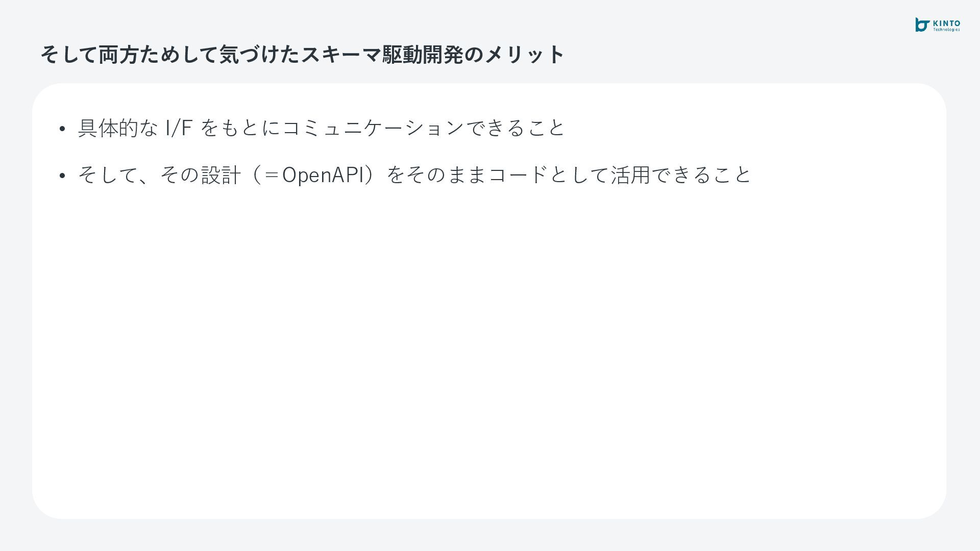This screenshot has height=551, width=980.
Task: Click the word コード in the second bullet
Action: [518, 175]
